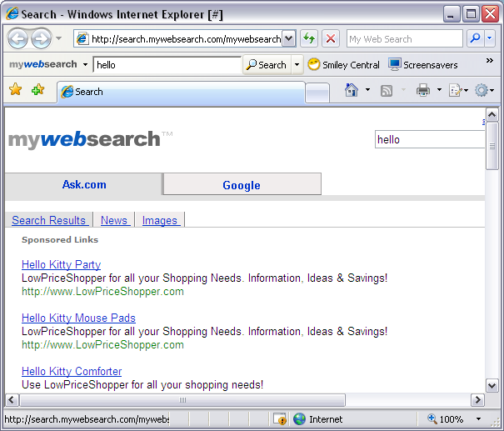Expand the zoom level dropdown arrow
The width and height of the screenshot is (504, 431).
(x=478, y=419)
